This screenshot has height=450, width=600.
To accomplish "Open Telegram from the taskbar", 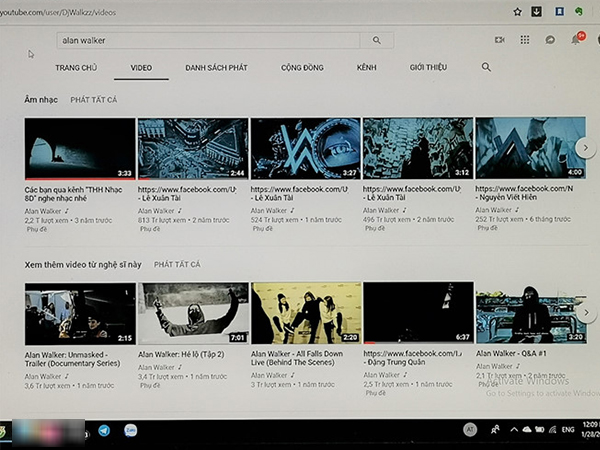I will (x=104, y=430).
